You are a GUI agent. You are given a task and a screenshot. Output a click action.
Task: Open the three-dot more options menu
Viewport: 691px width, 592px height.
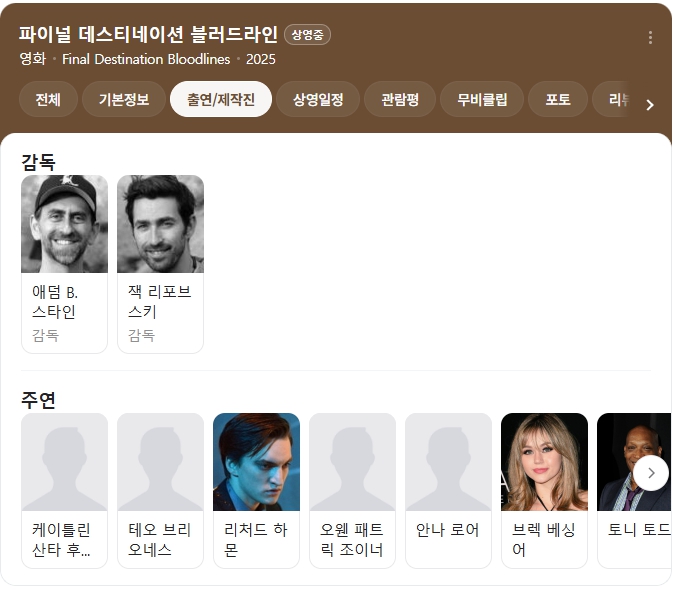[x=650, y=38]
